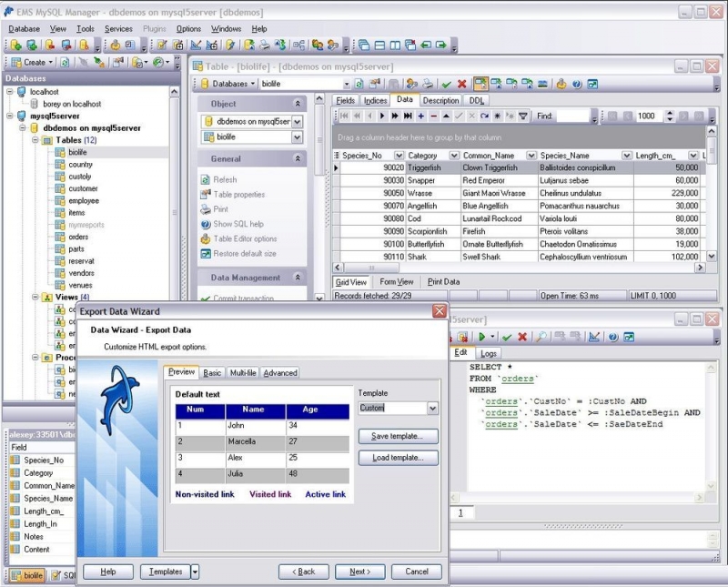
Task: Open the Species_No column filter dropdown
Action: click(x=399, y=156)
